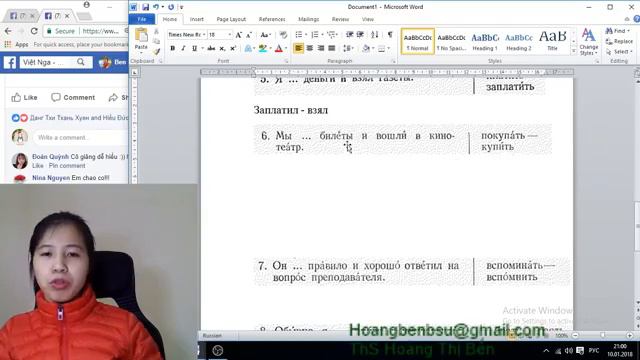Open Change Styles menu
This screenshot has width=640, height=360.
point(588,42)
